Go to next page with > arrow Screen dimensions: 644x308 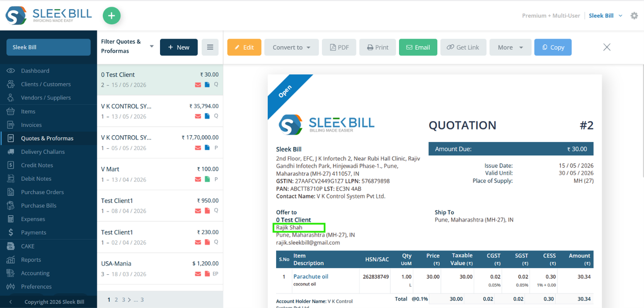coord(129,299)
